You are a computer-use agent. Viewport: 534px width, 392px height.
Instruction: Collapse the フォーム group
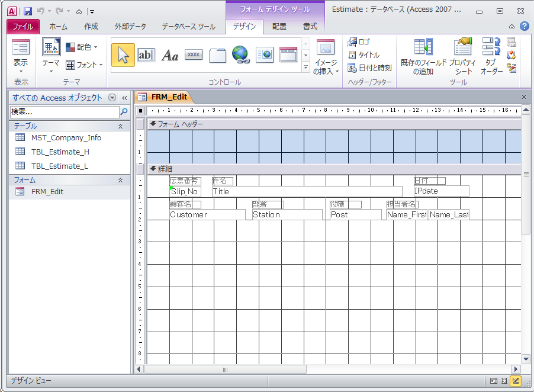[x=120, y=180]
